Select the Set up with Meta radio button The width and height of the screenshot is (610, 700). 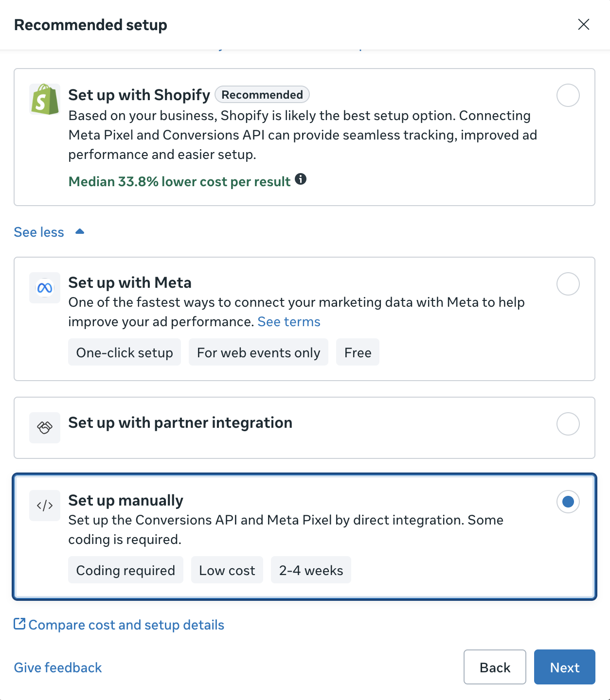pos(568,284)
